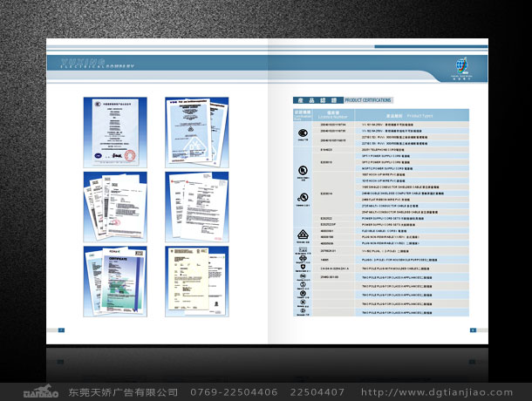Click the right page number marker
The width and height of the screenshot is (532, 401).
pyautogui.click(x=472, y=330)
